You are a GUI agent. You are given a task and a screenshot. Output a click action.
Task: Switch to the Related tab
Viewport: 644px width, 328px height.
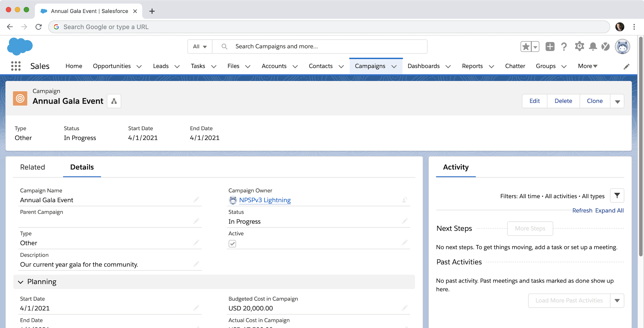33,167
